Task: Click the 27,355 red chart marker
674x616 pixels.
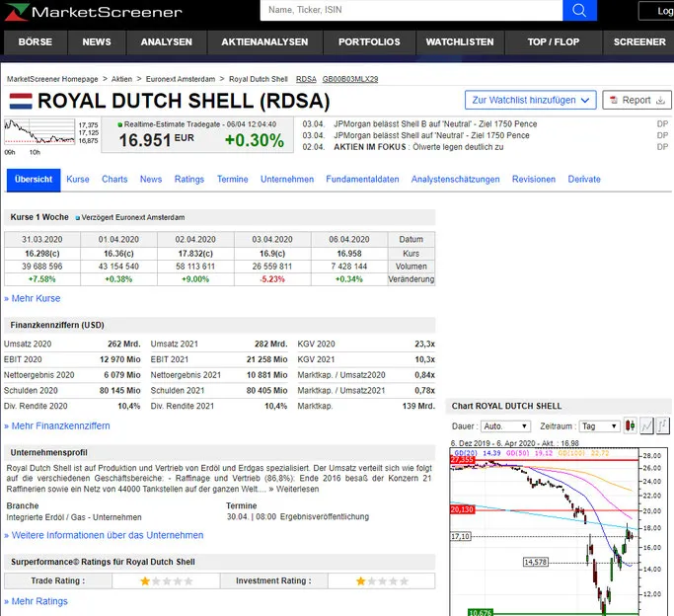Action: pos(462,460)
